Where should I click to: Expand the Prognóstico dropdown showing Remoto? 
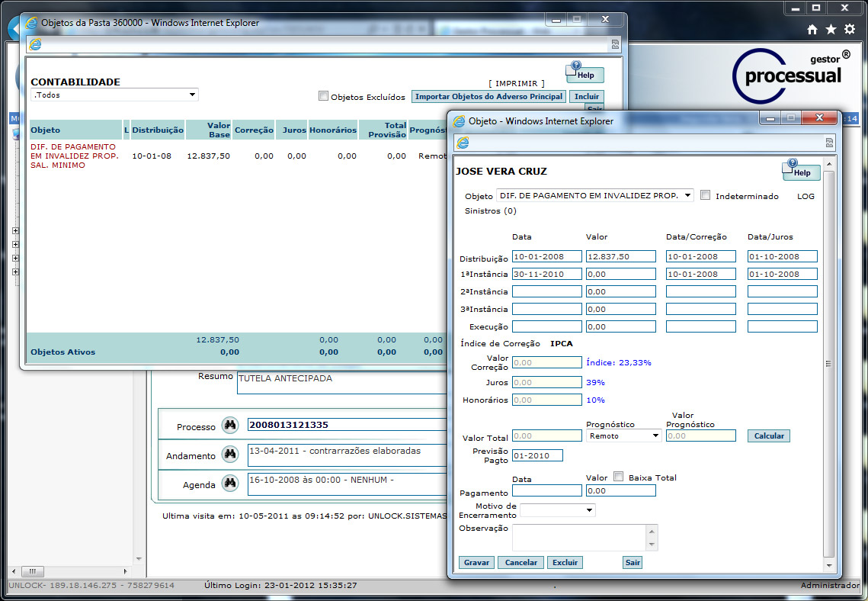pyautogui.click(x=623, y=435)
